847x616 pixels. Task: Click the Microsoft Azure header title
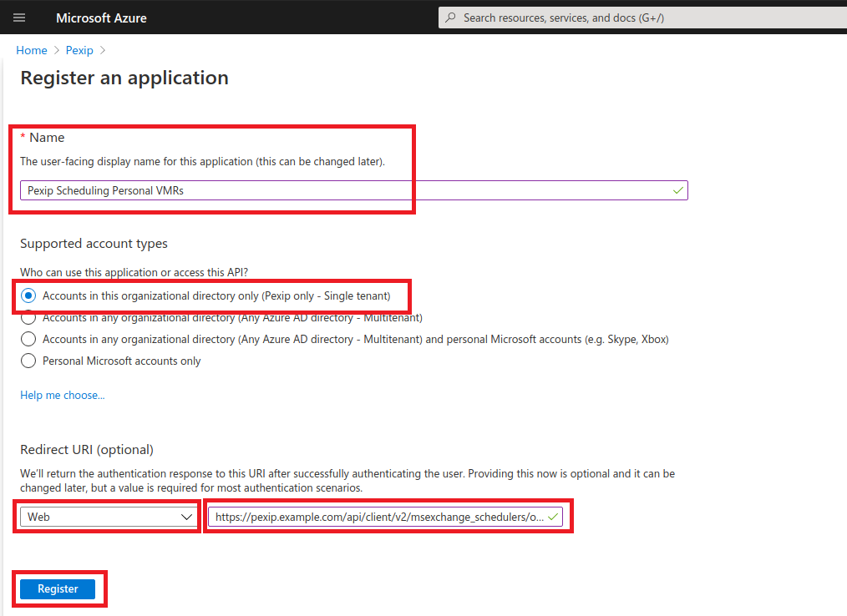(101, 18)
